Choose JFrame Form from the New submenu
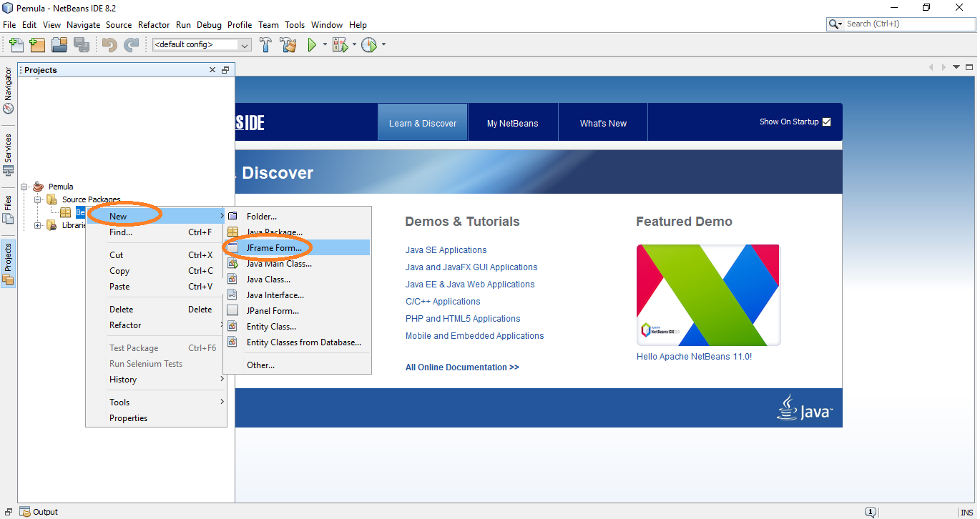The width and height of the screenshot is (980, 519). point(275,247)
